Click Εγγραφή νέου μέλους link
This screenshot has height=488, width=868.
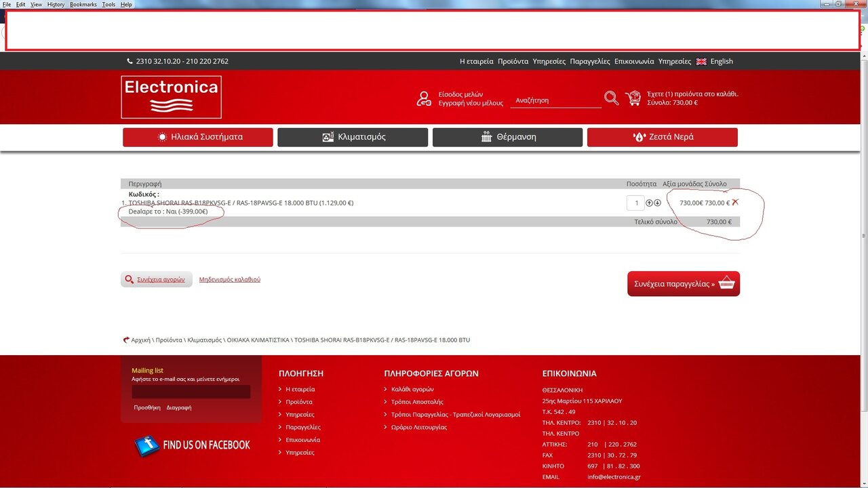(x=471, y=103)
